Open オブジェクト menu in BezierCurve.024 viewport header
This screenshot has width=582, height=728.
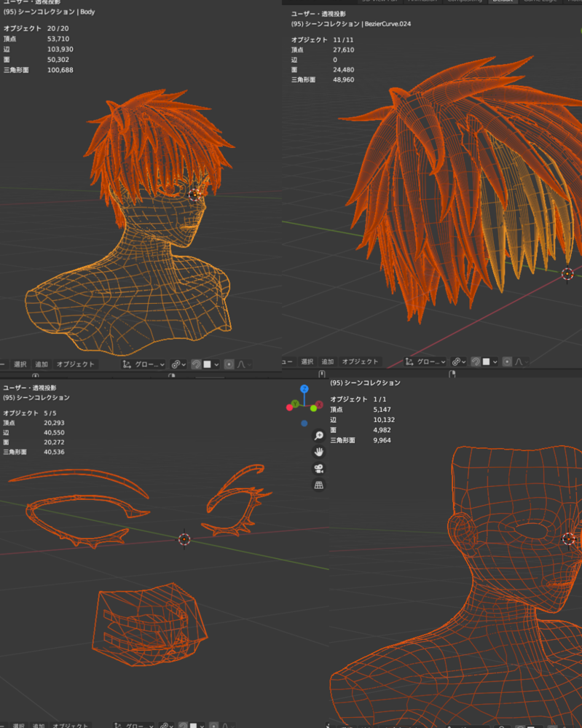click(x=360, y=361)
